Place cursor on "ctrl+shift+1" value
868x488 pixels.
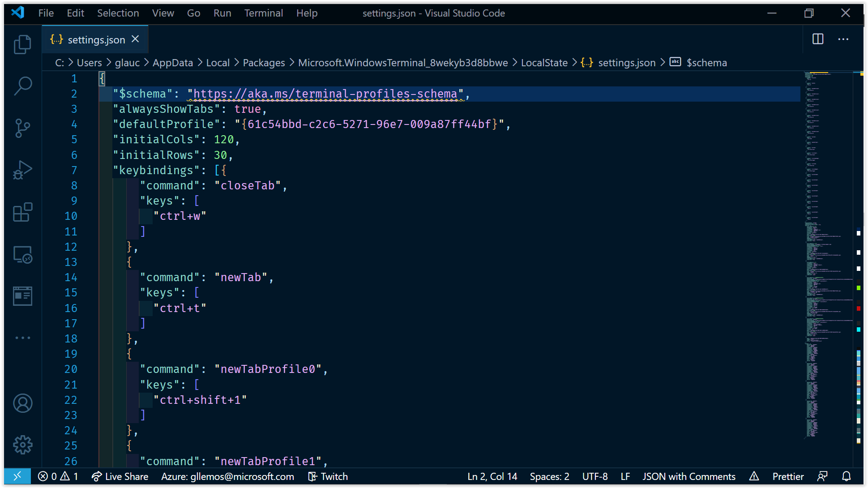200,400
